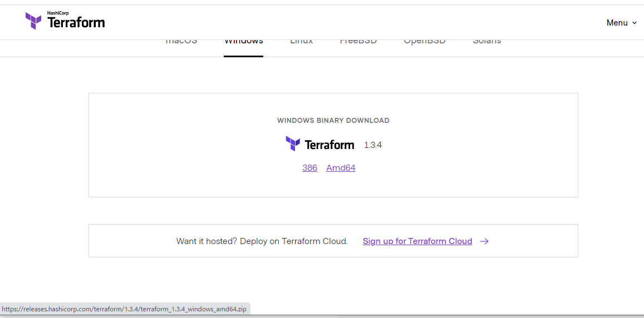
Task: Choose the OpenBSD tab
Action: (425, 42)
